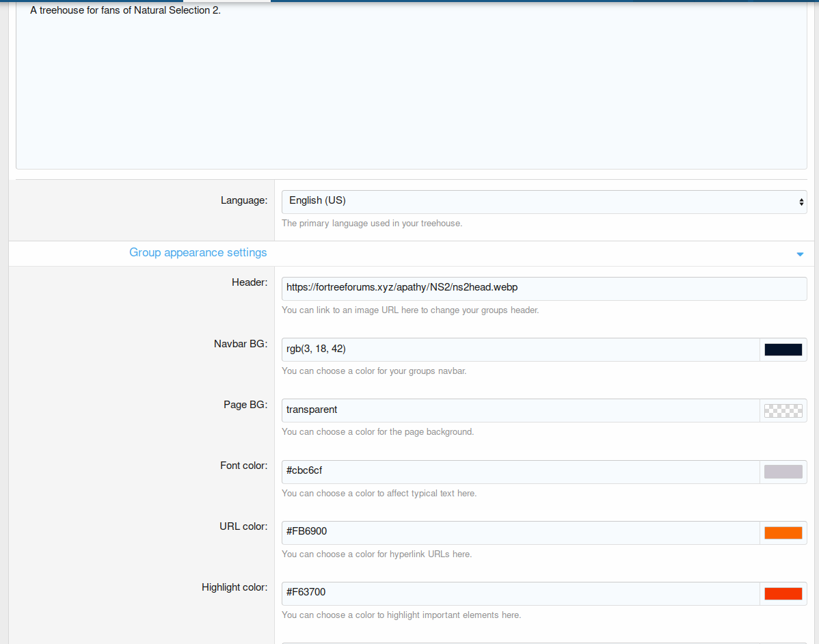Open the orange URL color swatch
This screenshot has height=644, width=819.
click(x=783, y=533)
